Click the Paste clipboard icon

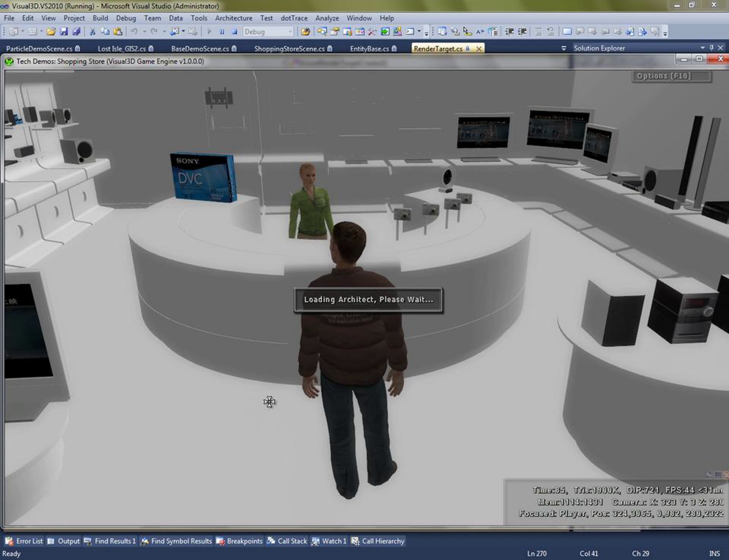coord(117,32)
